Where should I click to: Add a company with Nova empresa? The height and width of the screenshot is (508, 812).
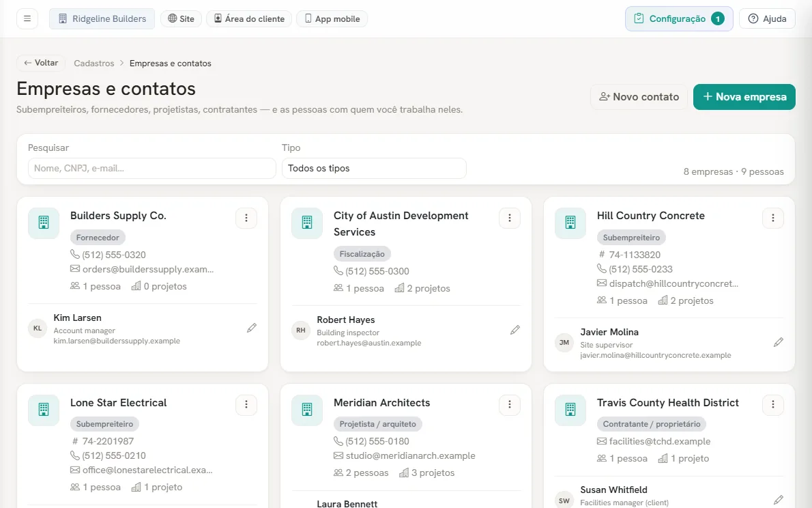pos(744,97)
